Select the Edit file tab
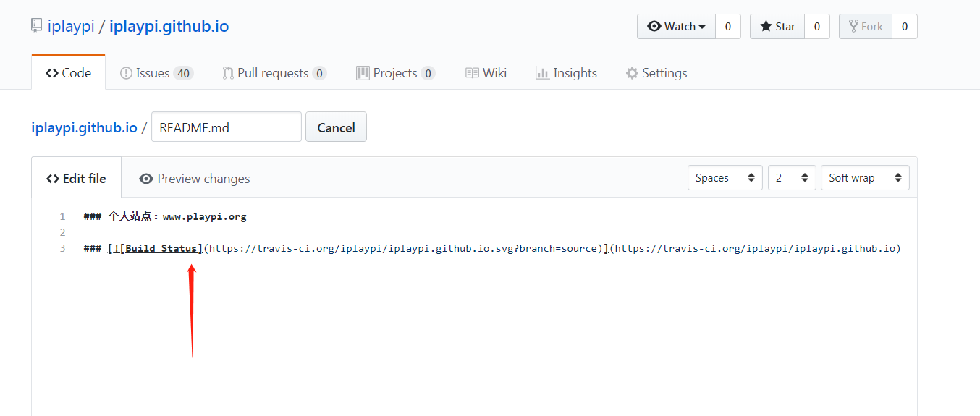 (x=76, y=178)
